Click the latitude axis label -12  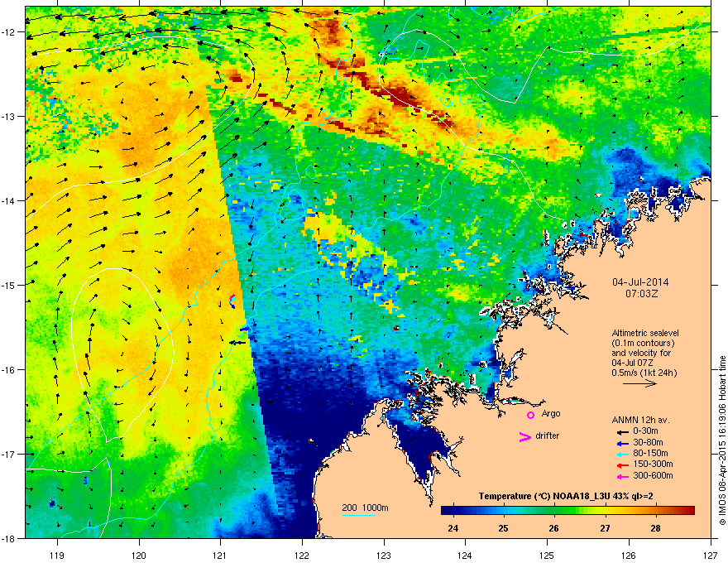9,32
